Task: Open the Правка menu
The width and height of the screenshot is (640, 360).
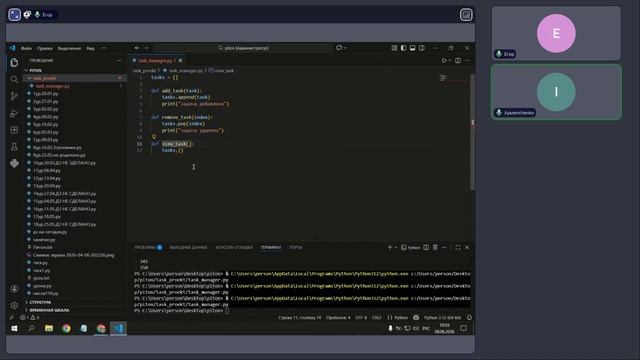Action: pos(45,48)
